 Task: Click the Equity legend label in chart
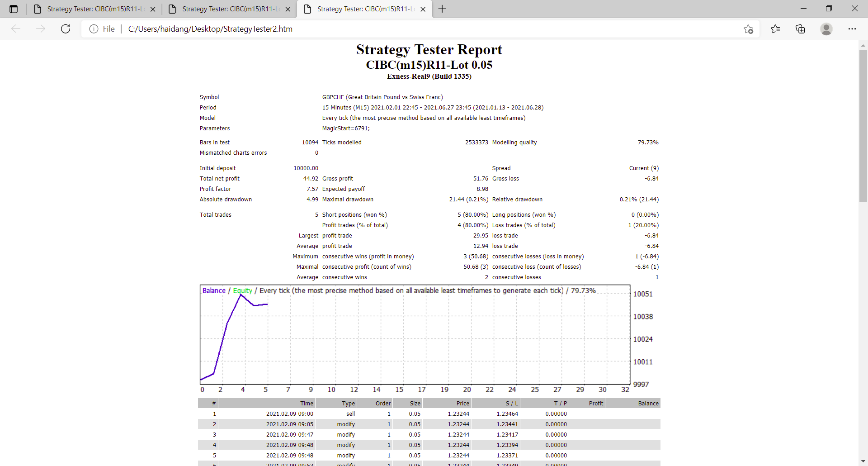pyautogui.click(x=242, y=291)
